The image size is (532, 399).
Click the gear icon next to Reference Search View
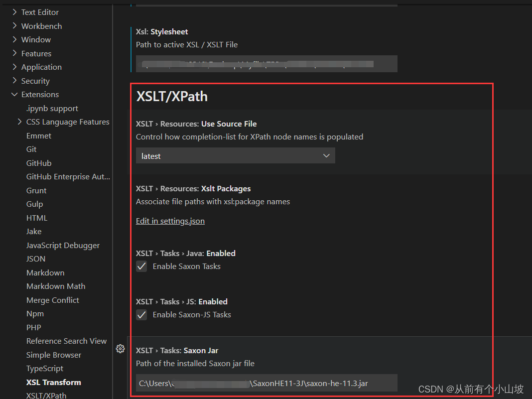pyautogui.click(x=120, y=349)
